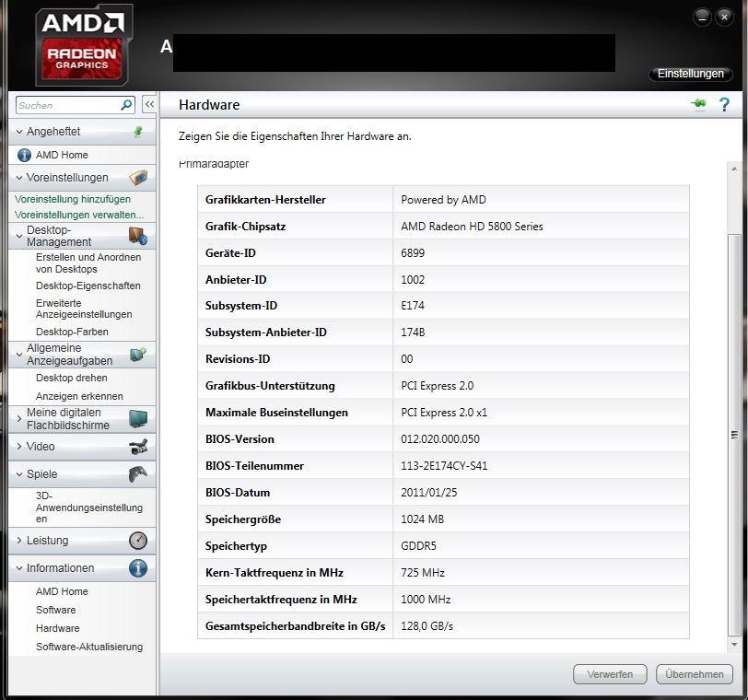Select Speichergröße value 1024 MB

422,519
